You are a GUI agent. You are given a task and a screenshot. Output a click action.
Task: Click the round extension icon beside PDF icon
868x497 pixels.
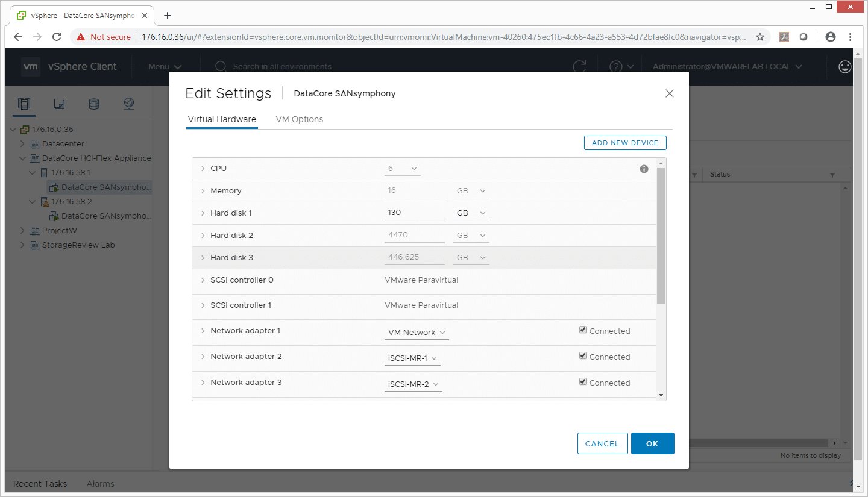pos(804,37)
